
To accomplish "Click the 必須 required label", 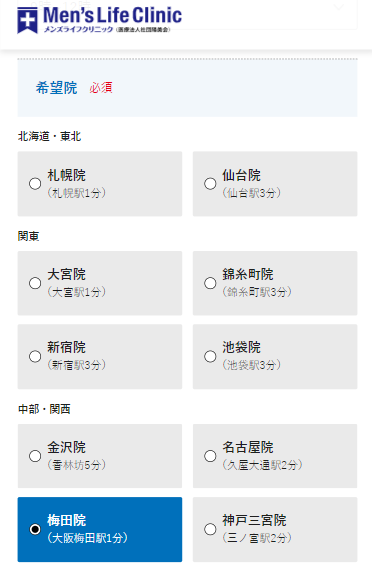I will [101, 88].
